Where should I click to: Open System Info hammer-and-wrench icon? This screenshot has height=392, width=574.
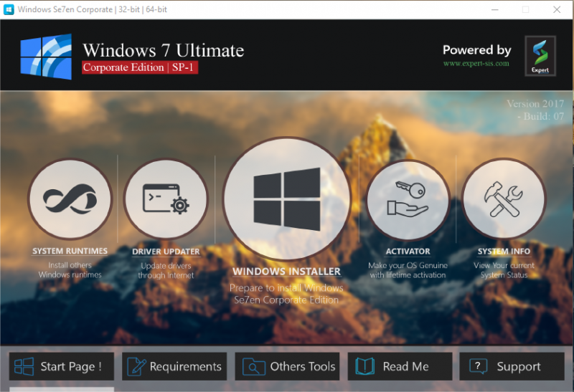(x=504, y=199)
